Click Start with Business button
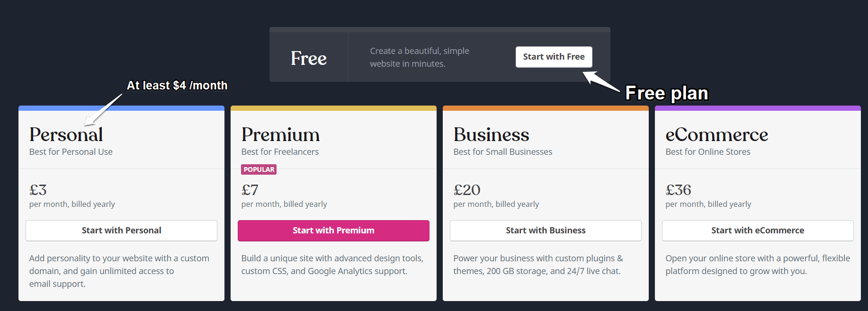868x311 pixels. 546,231
